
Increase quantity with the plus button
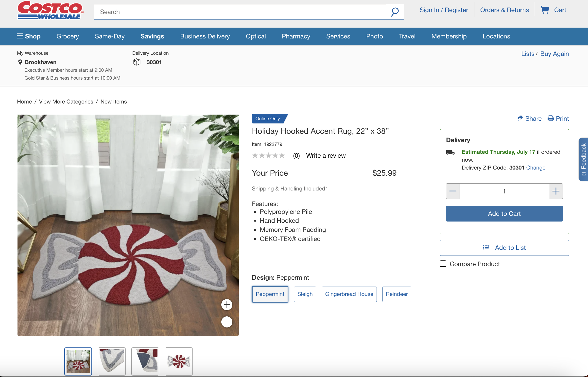556,191
